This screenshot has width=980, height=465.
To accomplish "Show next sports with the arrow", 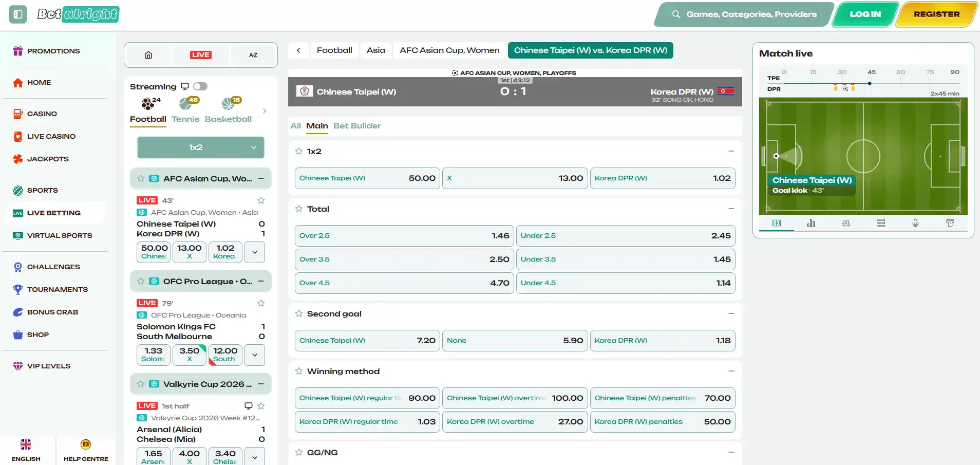I will click(x=265, y=111).
